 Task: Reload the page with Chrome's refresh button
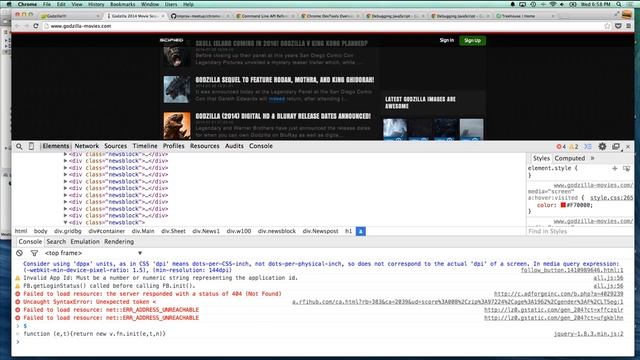coord(36,26)
